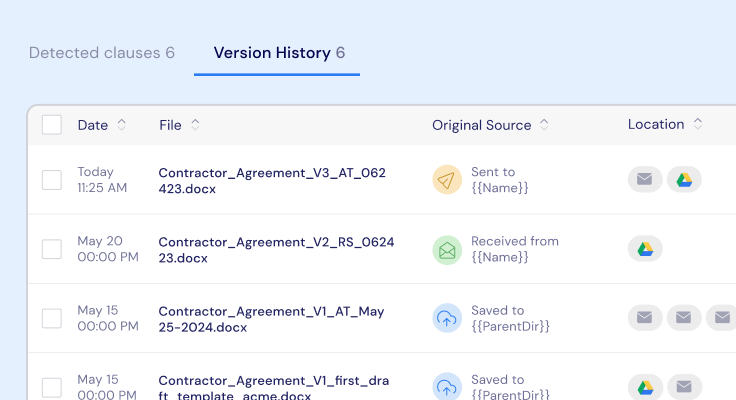The width and height of the screenshot is (736, 400).
Task: Click the File column header label
Action: (x=170, y=125)
